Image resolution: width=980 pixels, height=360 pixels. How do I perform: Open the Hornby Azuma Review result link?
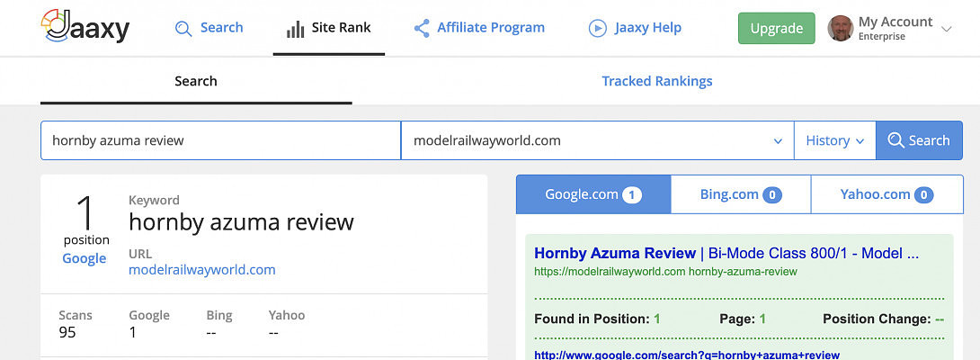pyautogui.click(x=615, y=254)
